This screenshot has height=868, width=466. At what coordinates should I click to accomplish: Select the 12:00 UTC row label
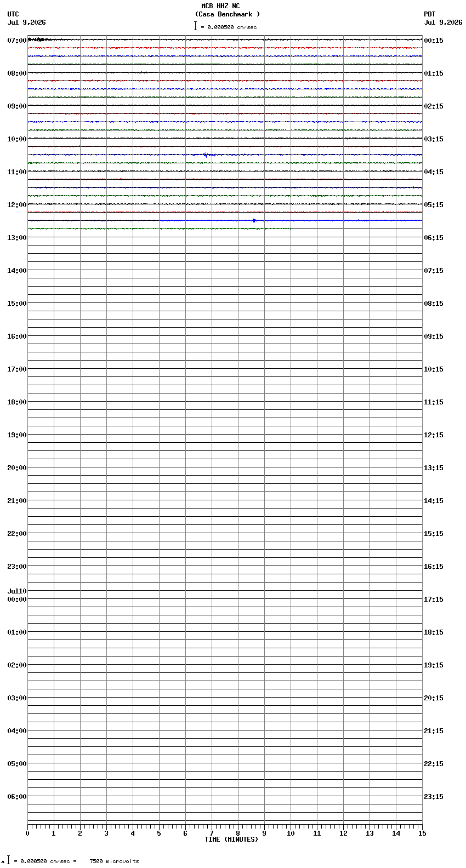(x=17, y=205)
